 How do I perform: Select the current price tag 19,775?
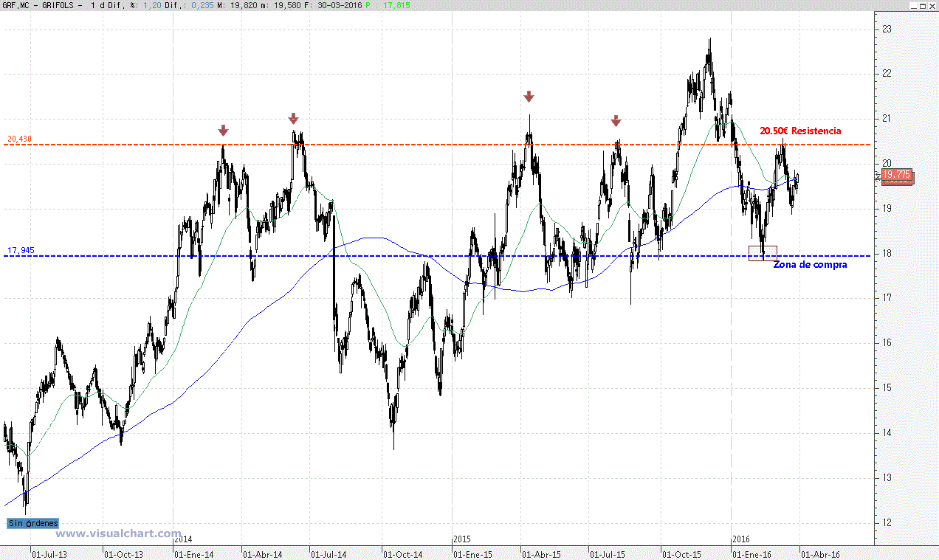(897, 176)
